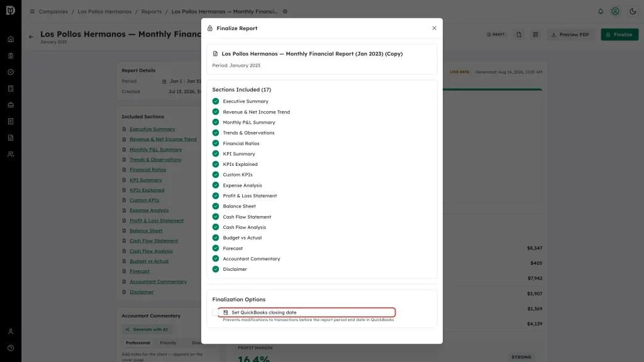This screenshot has width=644, height=362.
Task: Click the app logo in the top-left corner
Action: coord(11,10)
